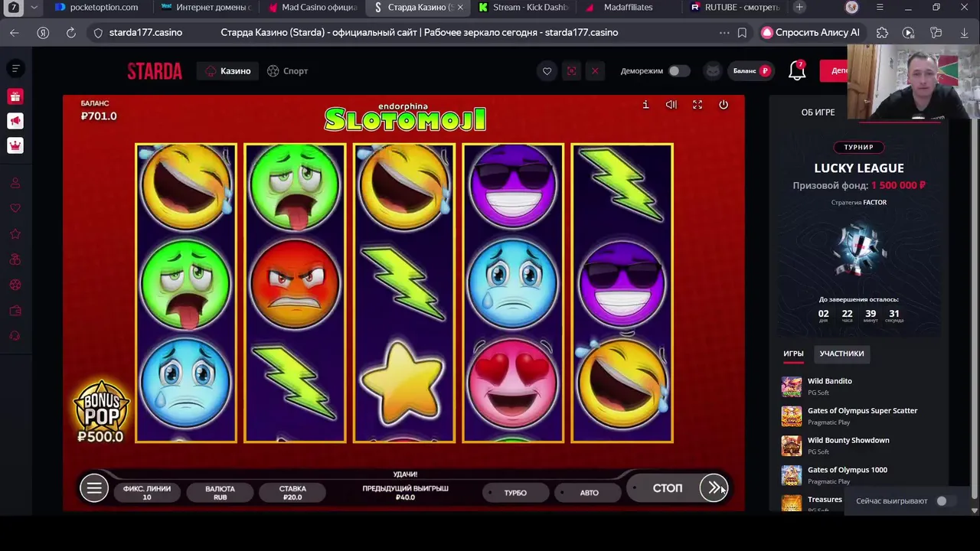
Task: Enter fullscreen game mode
Action: click(697, 105)
